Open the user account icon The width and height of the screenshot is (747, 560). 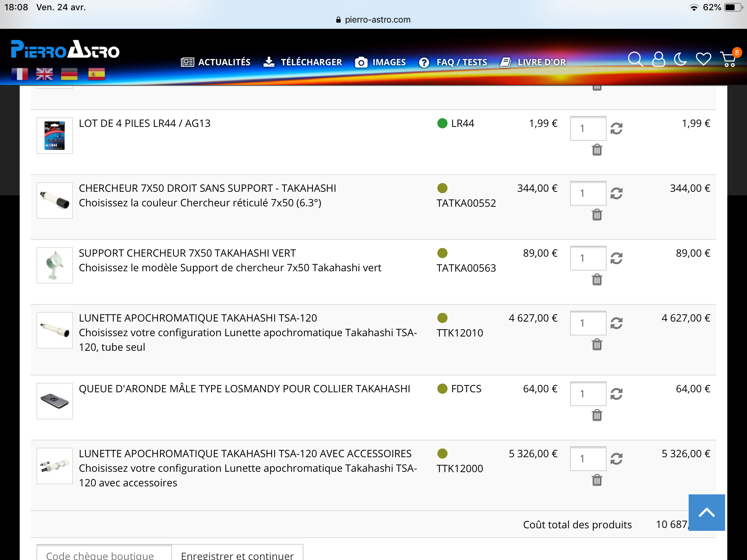(658, 59)
